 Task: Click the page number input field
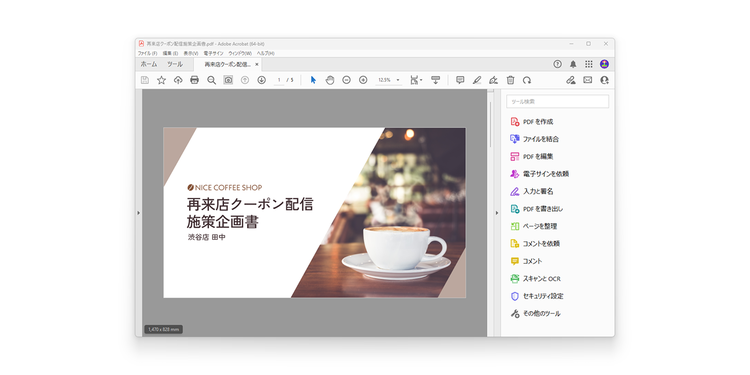(x=279, y=80)
